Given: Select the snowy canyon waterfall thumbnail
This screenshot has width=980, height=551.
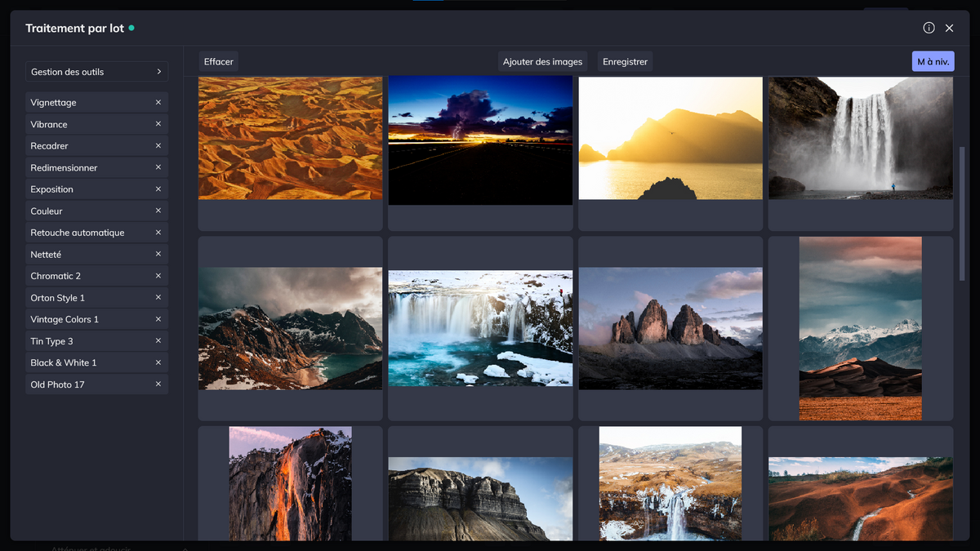Looking at the screenshot, I should point(670,483).
